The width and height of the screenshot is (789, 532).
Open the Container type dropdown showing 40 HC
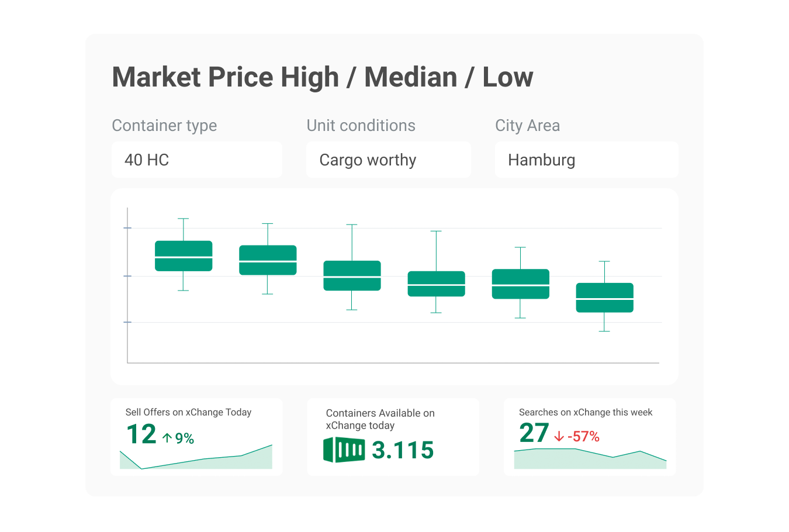point(197,160)
